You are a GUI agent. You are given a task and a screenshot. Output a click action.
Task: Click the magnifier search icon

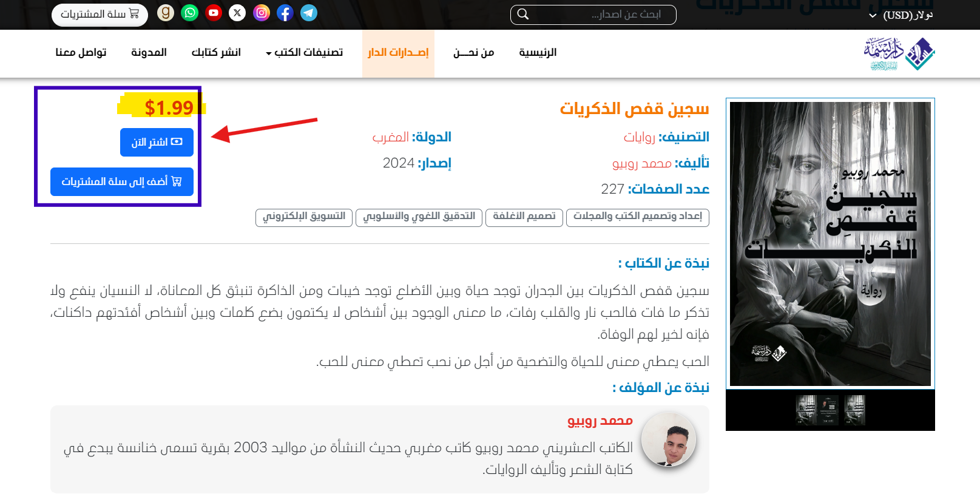[x=523, y=15]
